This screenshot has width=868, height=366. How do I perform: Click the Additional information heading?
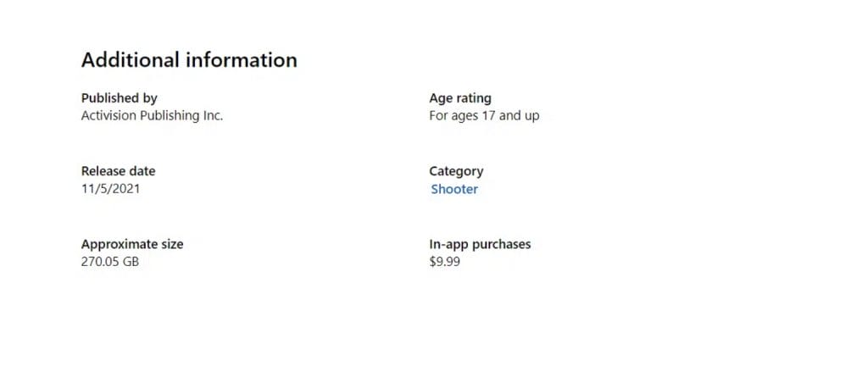coord(189,60)
